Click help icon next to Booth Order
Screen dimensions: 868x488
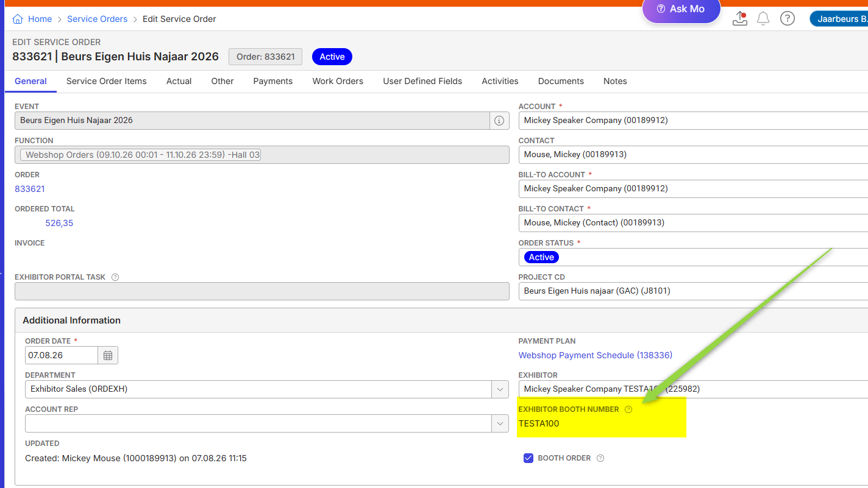(x=600, y=458)
